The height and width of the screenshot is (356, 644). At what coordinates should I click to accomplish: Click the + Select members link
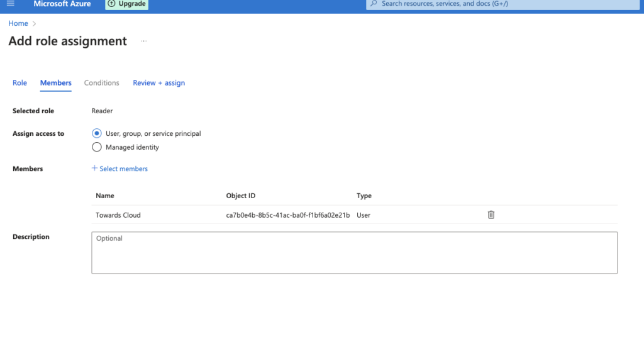click(x=119, y=169)
